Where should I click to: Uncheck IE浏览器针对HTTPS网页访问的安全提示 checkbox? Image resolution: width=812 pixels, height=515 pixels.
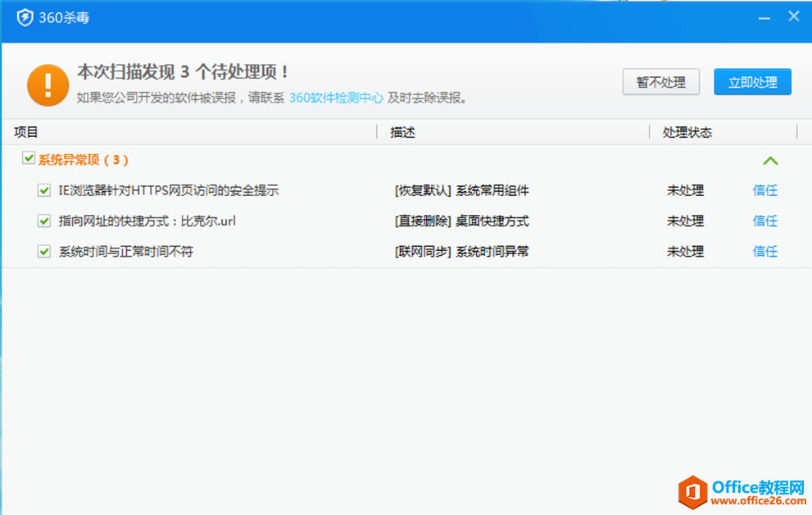point(44,190)
